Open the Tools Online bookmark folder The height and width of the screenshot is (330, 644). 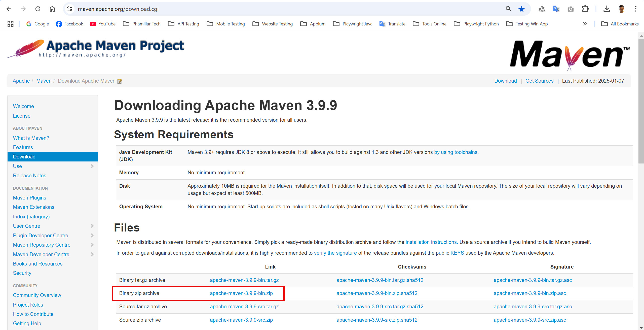(x=430, y=24)
